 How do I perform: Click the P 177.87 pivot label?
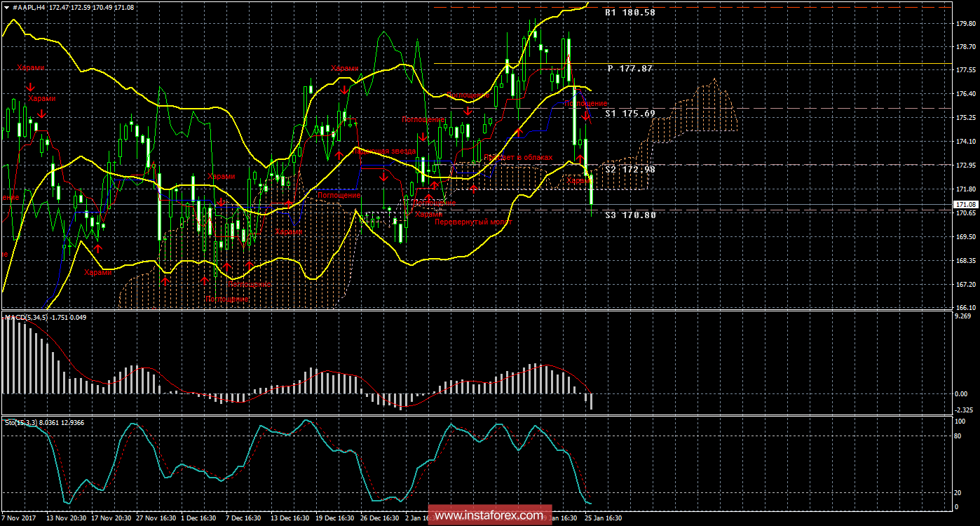tap(630, 69)
